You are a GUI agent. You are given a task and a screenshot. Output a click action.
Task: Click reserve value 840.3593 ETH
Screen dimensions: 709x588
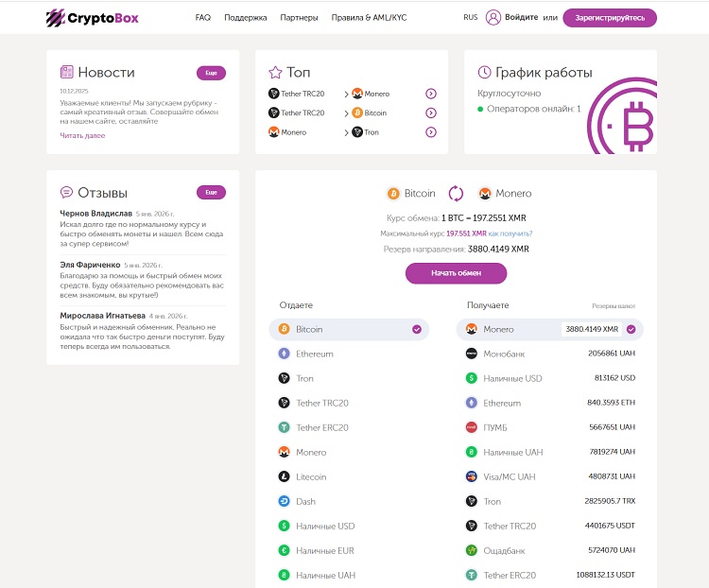click(x=611, y=402)
